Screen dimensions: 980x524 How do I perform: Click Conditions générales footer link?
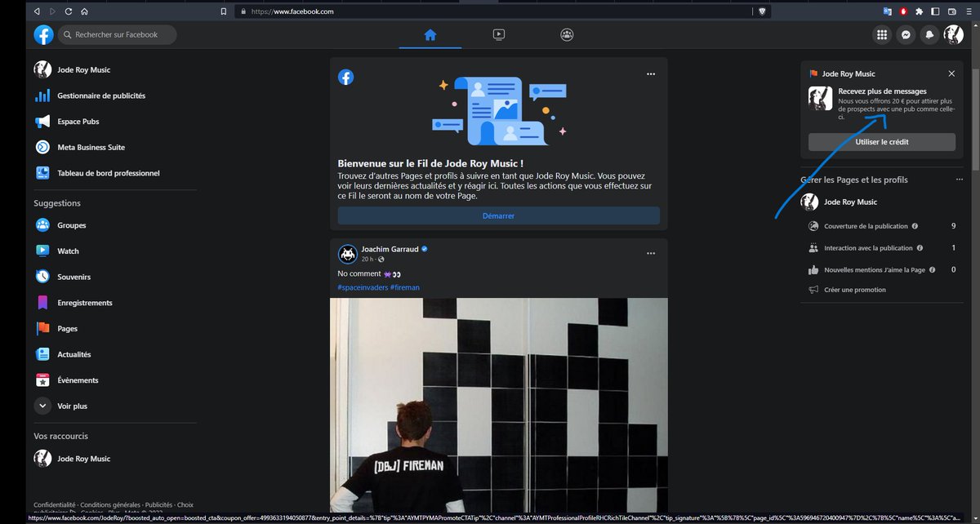(110, 504)
